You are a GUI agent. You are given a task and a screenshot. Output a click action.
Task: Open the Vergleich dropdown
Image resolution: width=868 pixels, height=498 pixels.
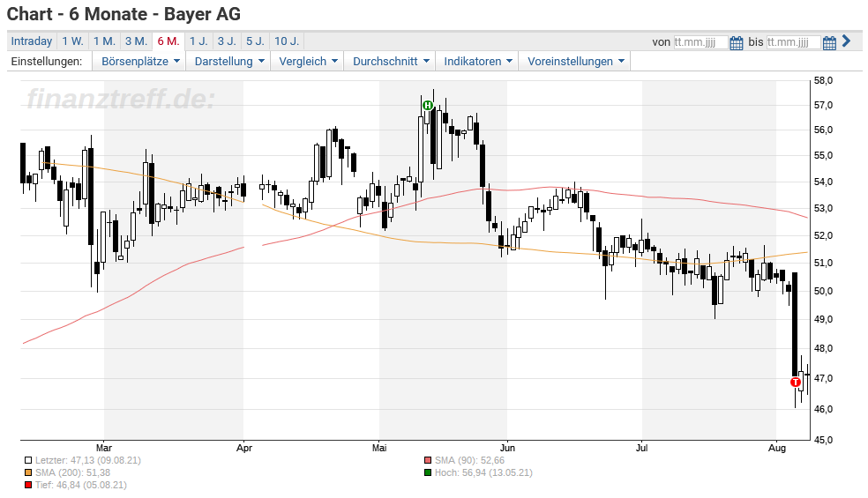[308, 62]
